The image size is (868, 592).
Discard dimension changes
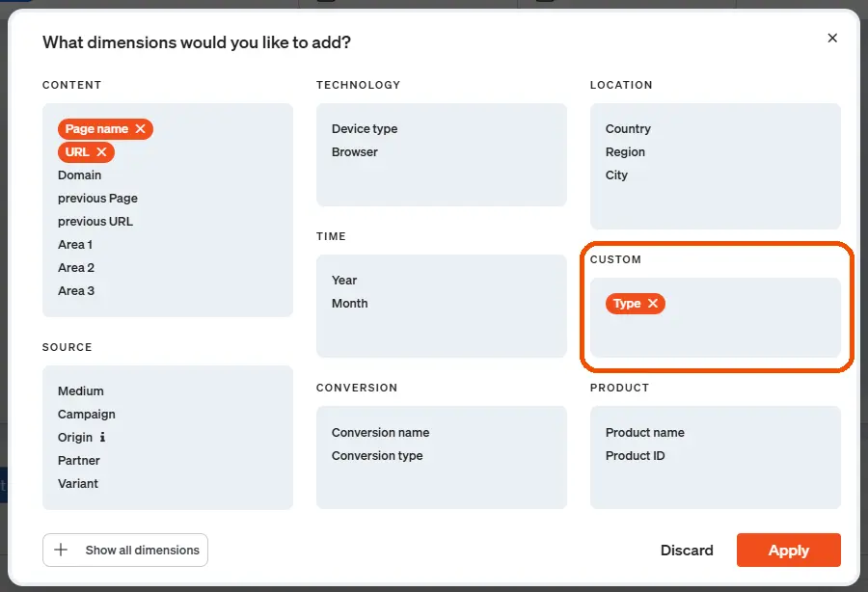click(x=687, y=551)
